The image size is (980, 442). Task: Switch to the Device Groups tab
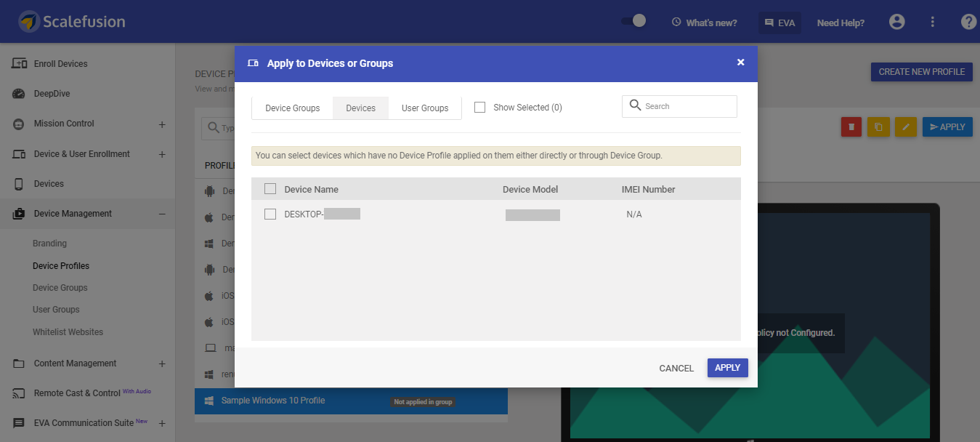pos(292,108)
